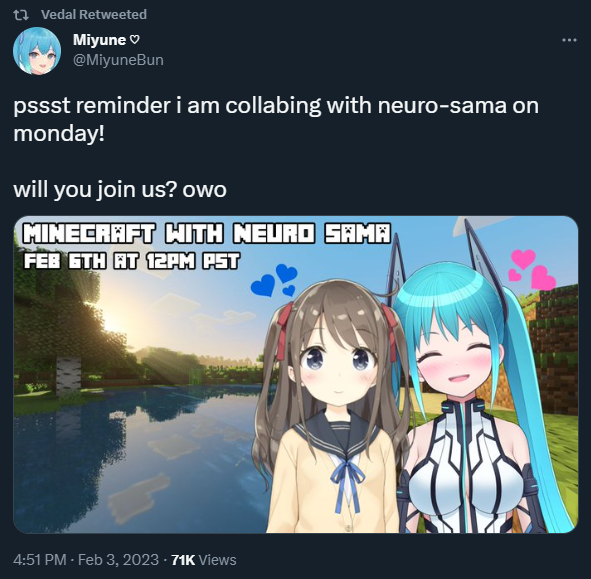The image size is (591, 579).
Task: Click the Miyune display name
Action: click(x=99, y=40)
